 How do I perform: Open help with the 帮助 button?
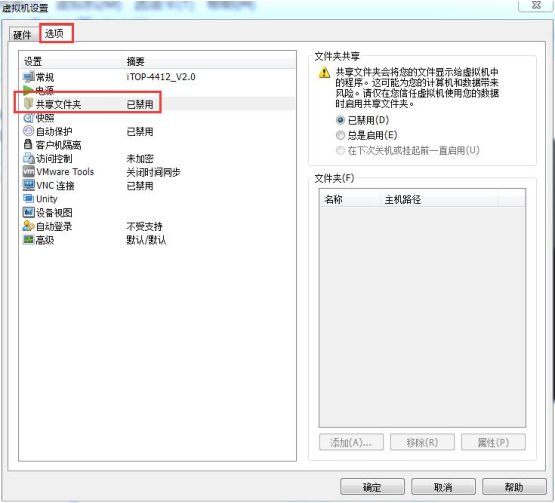(x=514, y=487)
